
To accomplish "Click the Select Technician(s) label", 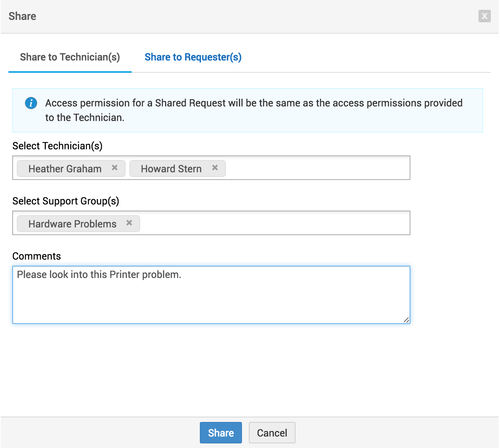I will (x=57, y=146).
